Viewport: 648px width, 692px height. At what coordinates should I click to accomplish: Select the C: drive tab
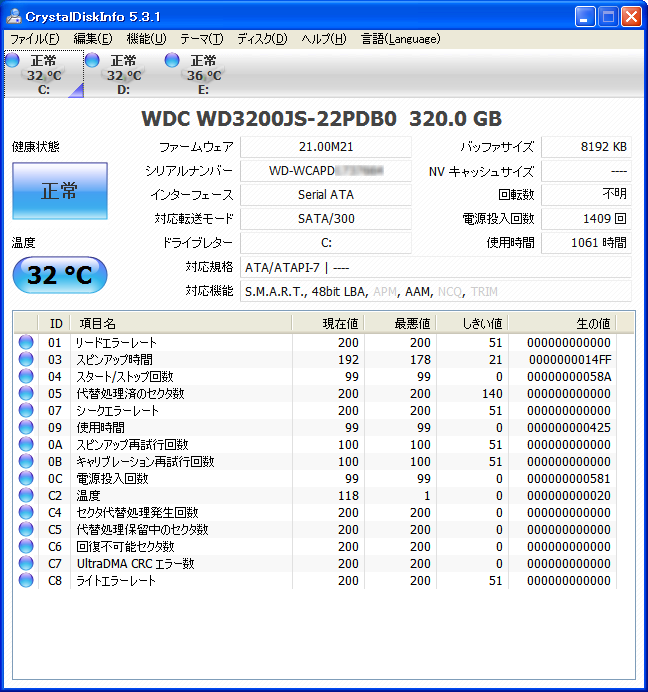click(44, 74)
